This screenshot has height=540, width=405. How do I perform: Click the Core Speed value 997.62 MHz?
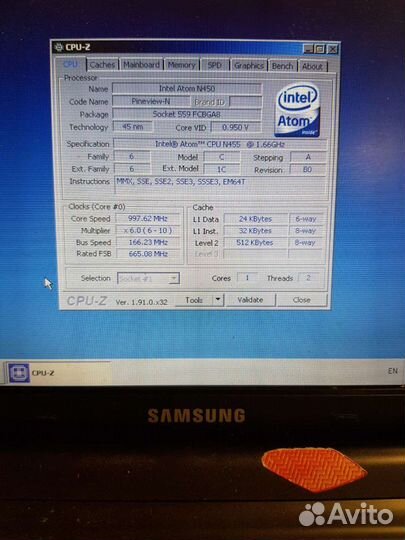(148, 219)
